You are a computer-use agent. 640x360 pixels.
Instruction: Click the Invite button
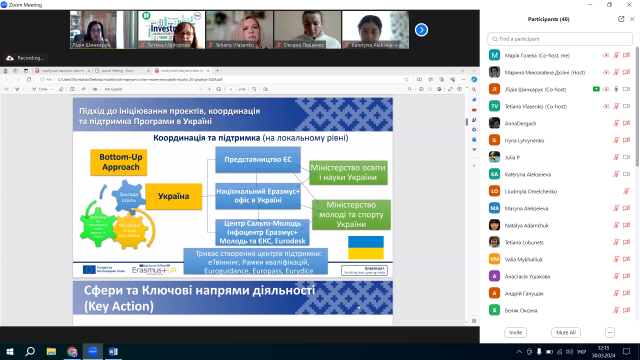[515, 333]
